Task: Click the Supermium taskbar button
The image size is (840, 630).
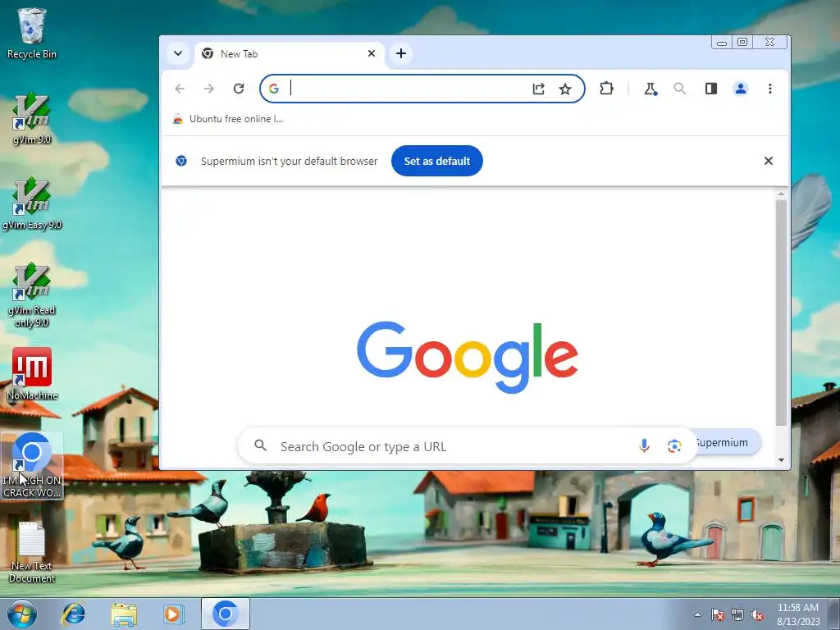Action: pyautogui.click(x=226, y=614)
